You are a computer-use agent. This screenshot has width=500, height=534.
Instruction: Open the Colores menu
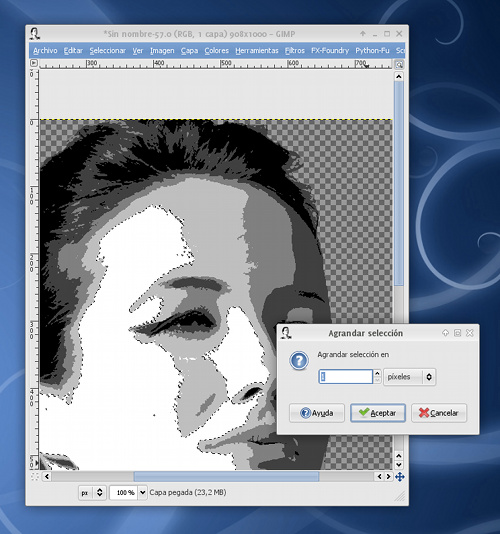[x=217, y=51]
